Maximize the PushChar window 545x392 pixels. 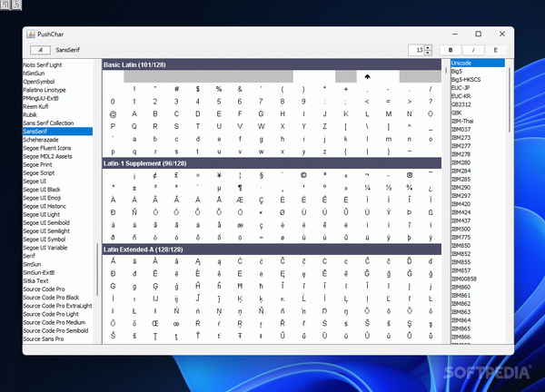pos(479,34)
